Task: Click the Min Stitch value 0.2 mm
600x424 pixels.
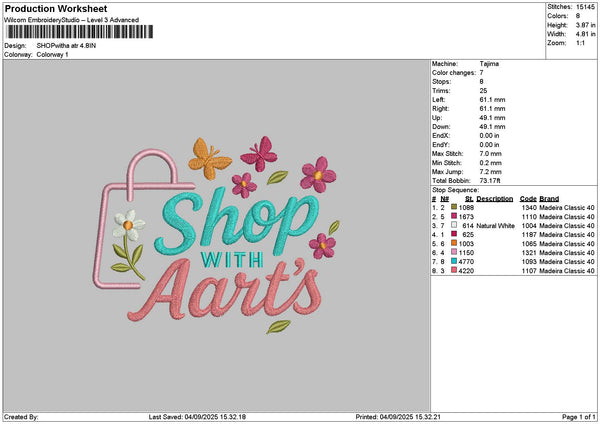Action: pos(490,163)
